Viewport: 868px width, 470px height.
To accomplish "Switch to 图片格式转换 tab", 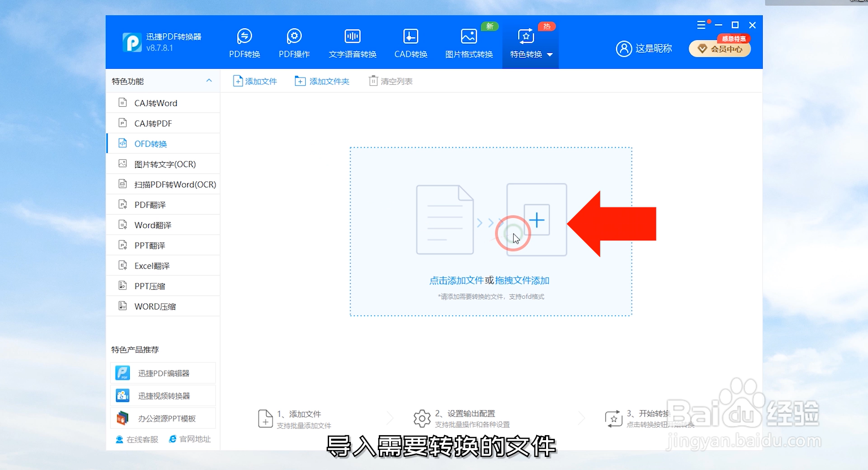I will pos(469,43).
